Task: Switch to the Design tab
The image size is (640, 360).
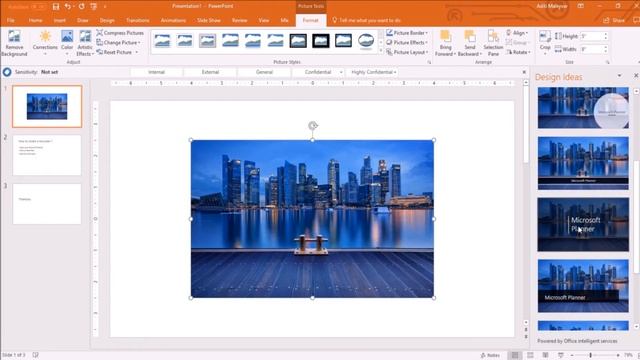Action: tap(107, 20)
